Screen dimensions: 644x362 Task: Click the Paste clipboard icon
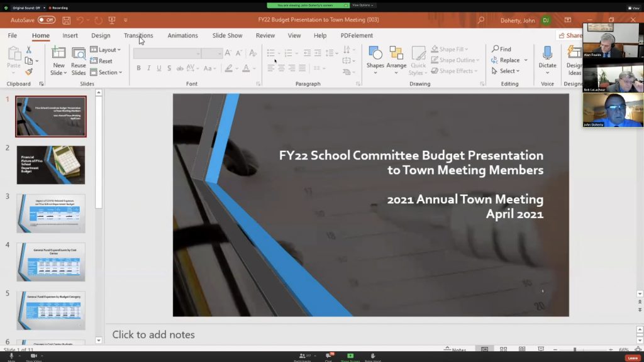[x=14, y=53]
